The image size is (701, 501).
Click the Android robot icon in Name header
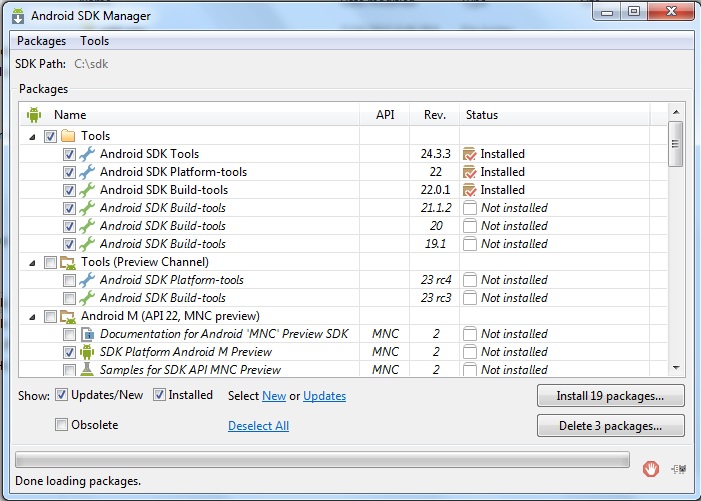click(33, 115)
